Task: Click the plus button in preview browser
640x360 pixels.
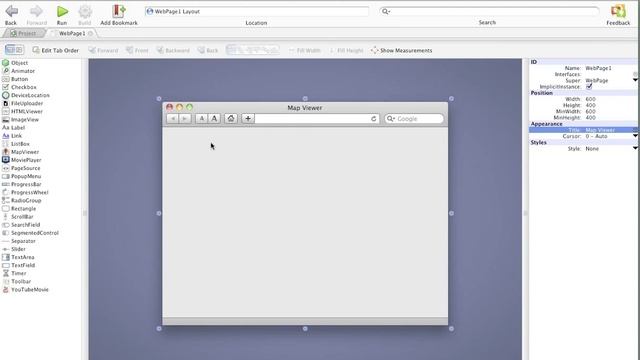Action: point(248,118)
